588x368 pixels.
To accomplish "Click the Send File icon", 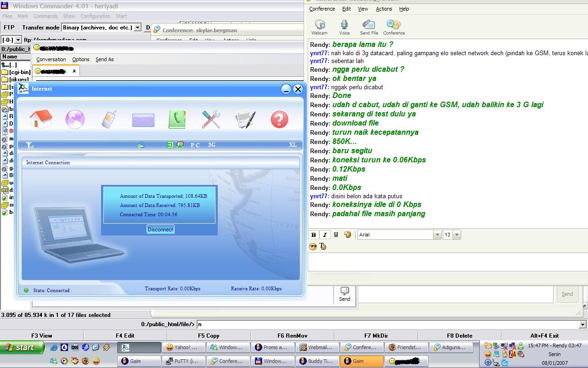I will [x=369, y=27].
